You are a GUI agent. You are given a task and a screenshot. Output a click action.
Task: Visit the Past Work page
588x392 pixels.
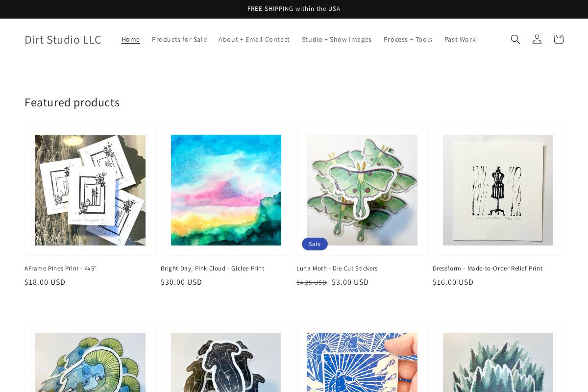tap(460, 39)
